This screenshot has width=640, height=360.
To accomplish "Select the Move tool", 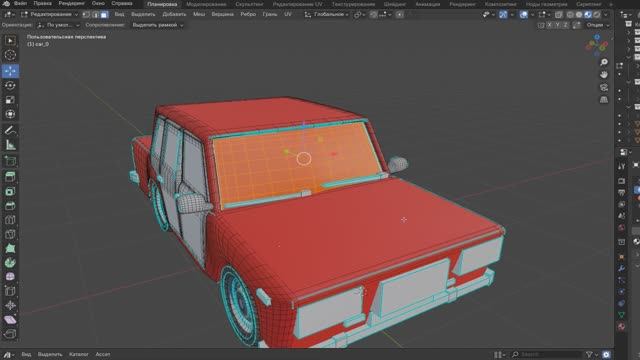I will 10,71.
